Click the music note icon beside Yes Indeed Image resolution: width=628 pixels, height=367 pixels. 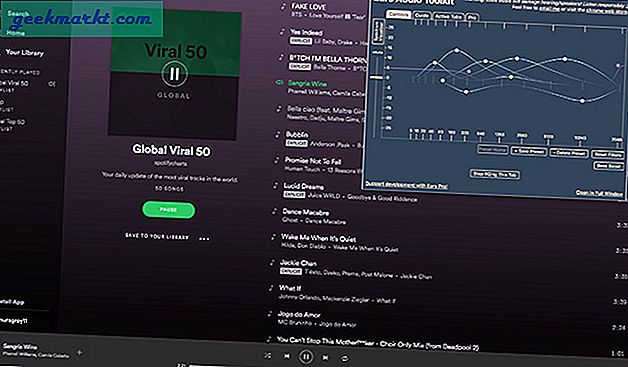point(282,32)
